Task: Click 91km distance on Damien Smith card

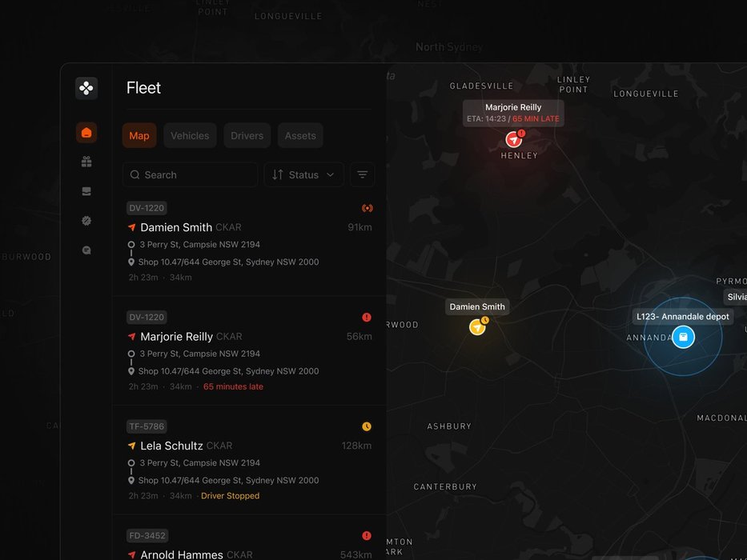Action: coord(359,227)
